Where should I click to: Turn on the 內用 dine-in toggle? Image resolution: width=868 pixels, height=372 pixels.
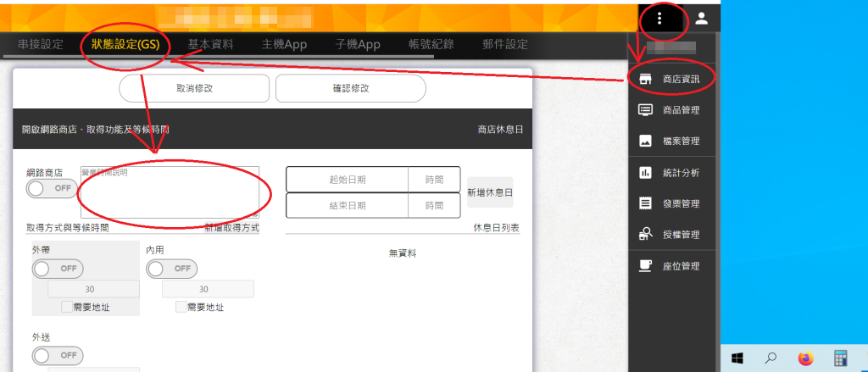click(172, 269)
